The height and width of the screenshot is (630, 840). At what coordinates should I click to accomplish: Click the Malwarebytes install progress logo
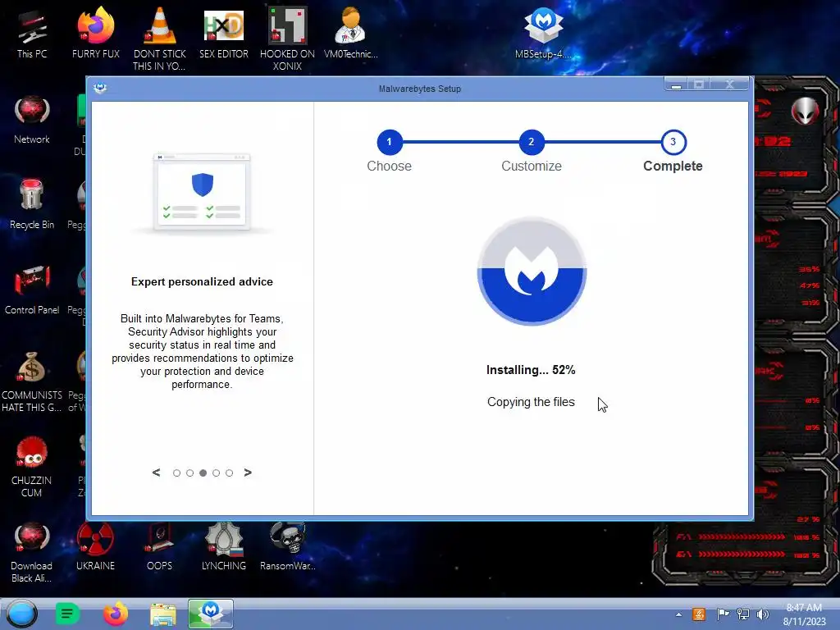(x=532, y=271)
